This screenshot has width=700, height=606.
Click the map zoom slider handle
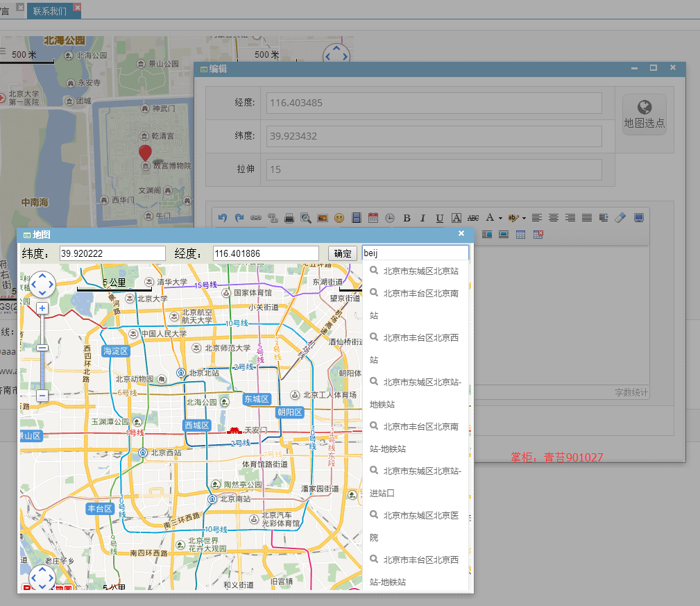(42, 348)
